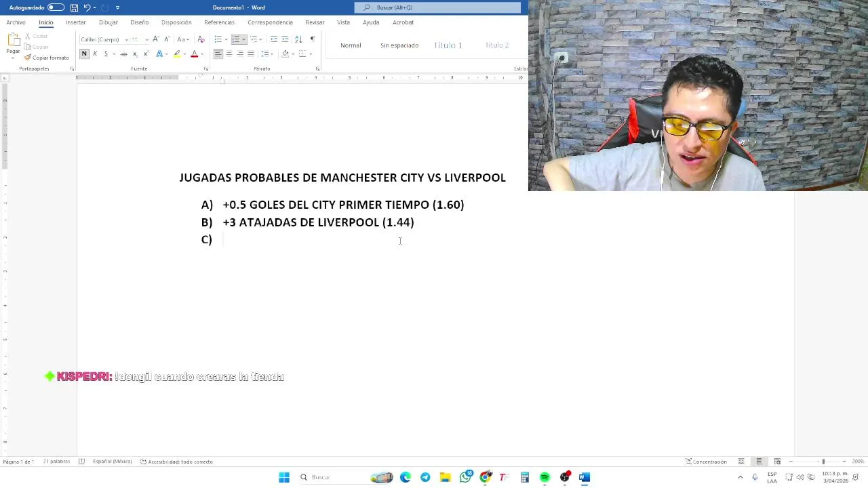
Task: Toggle subscript x₂
Action: pyautogui.click(x=135, y=54)
